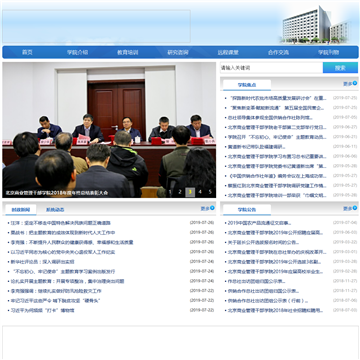Click the date (2019-07-26) beside 汪洋 news
The width and height of the screenshot is (360, 360).
click(x=202, y=223)
